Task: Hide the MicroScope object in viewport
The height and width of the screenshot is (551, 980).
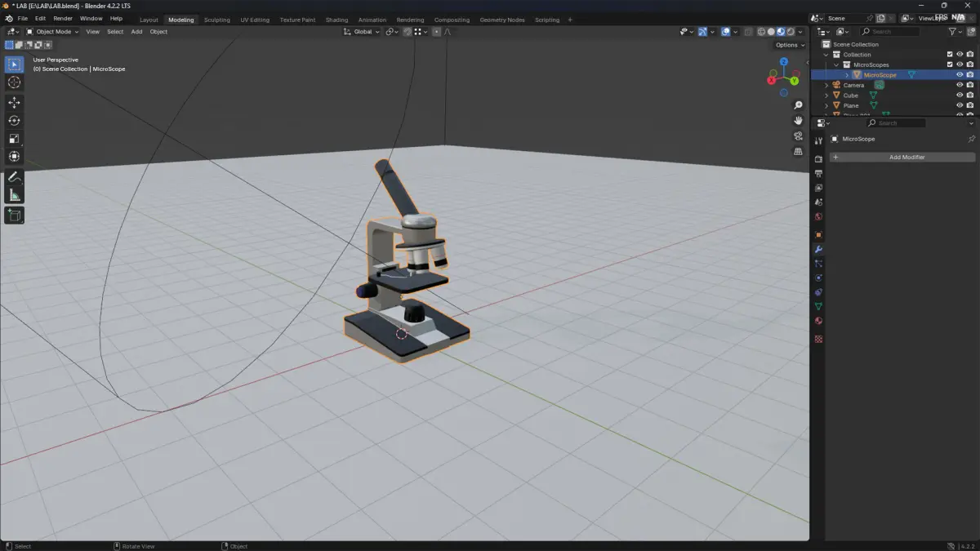Action: (x=960, y=75)
